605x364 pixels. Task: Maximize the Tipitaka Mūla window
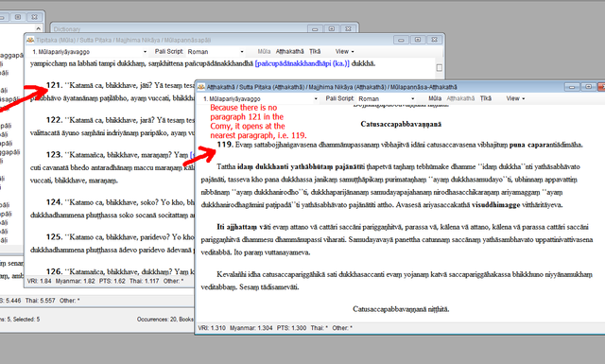point(418,40)
